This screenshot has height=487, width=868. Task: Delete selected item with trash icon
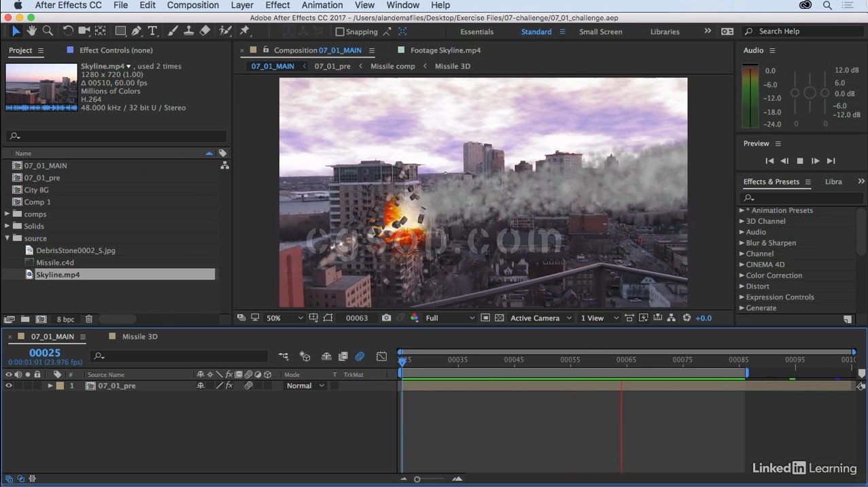click(89, 319)
